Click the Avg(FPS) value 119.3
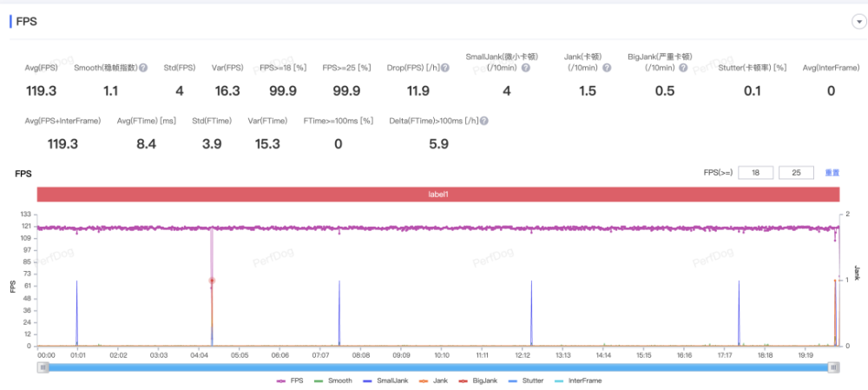The height and width of the screenshot is (390, 868). (42, 91)
